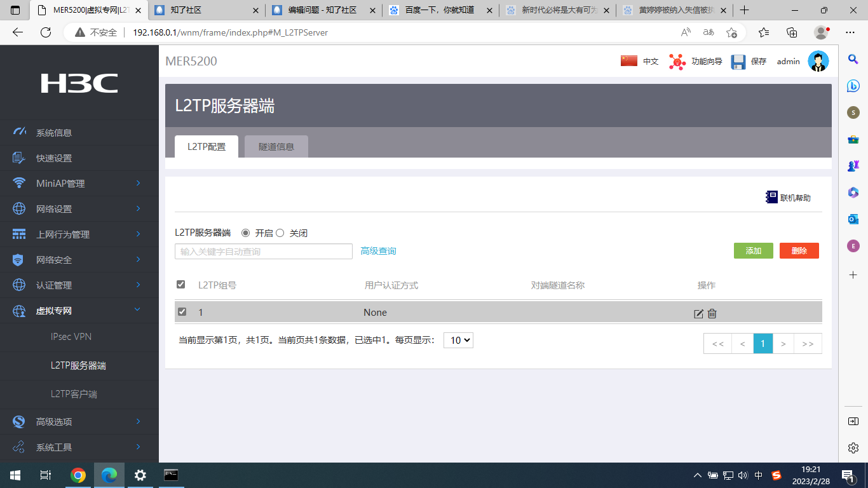Go to the first page button
This screenshot has width=868, height=488.
717,344
